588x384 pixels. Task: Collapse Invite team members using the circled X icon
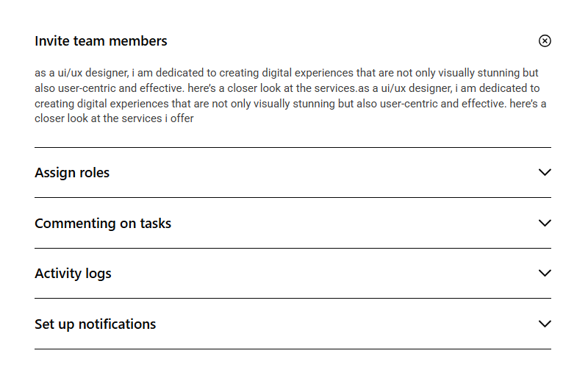pos(545,41)
